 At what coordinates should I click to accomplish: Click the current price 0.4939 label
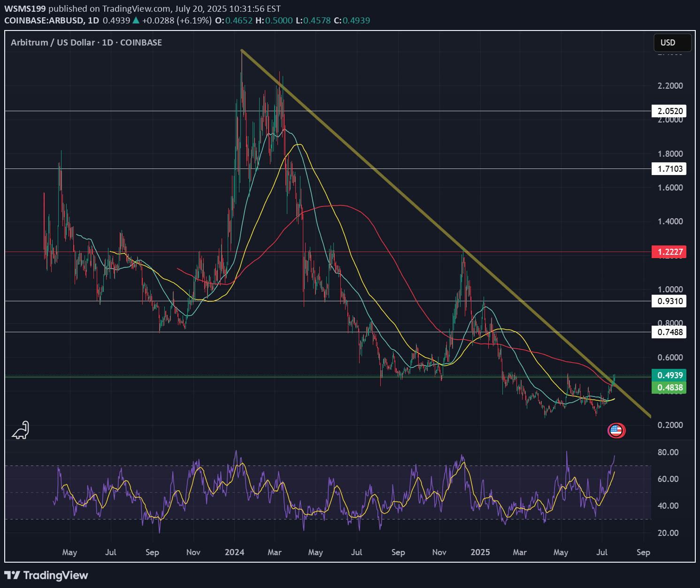[x=669, y=375]
